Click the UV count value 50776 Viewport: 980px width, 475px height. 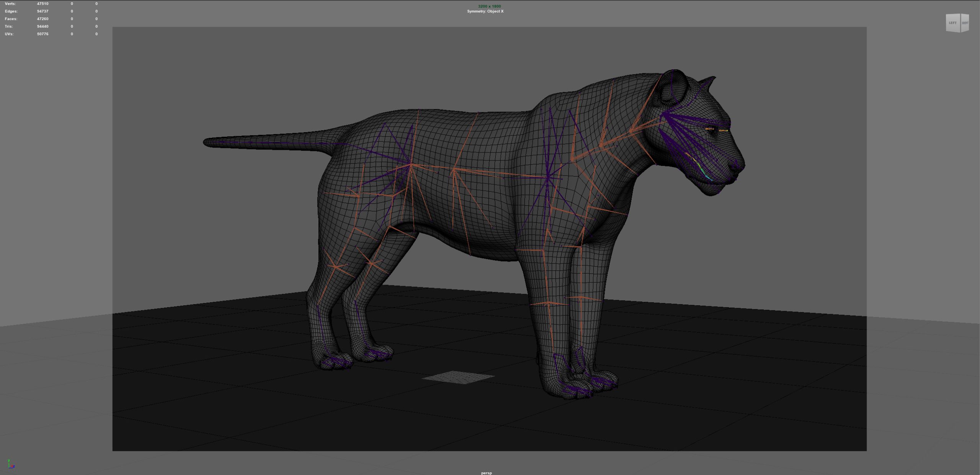pos(42,34)
